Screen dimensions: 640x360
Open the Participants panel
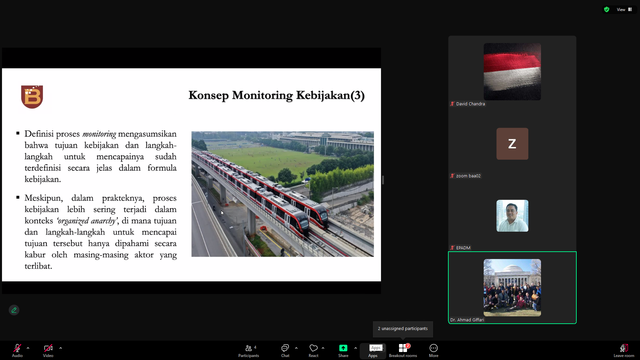249,350
